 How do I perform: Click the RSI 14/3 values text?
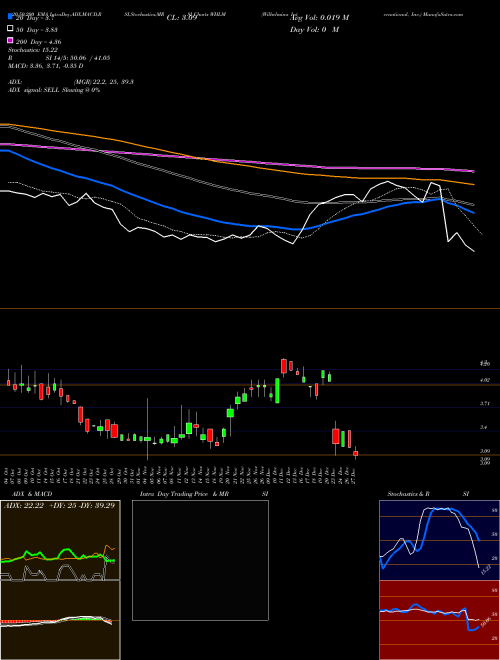tap(59, 58)
